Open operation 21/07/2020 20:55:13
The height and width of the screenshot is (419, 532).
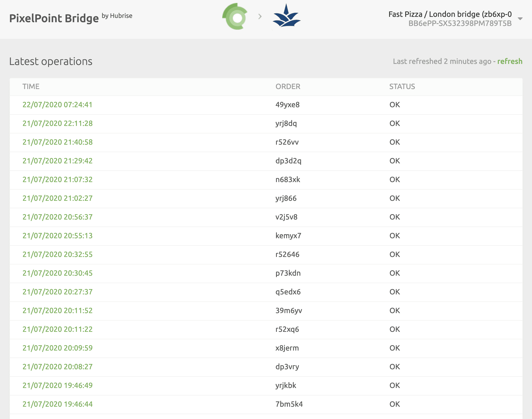point(58,236)
